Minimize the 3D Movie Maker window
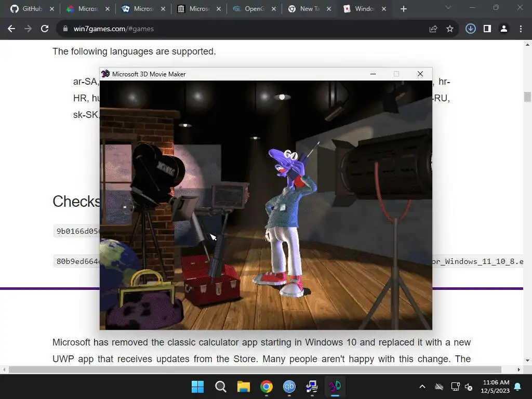This screenshot has width=532, height=399. (x=373, y=74)
